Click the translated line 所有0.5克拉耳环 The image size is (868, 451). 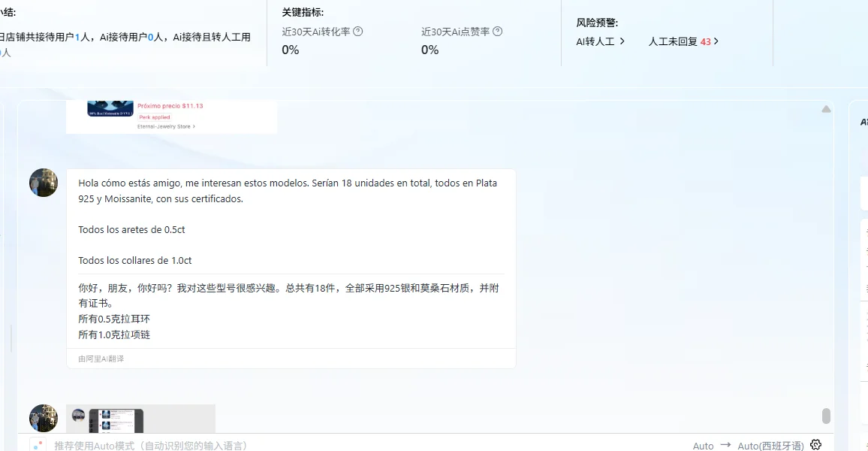pyautogui.click(x=114, y=319)
